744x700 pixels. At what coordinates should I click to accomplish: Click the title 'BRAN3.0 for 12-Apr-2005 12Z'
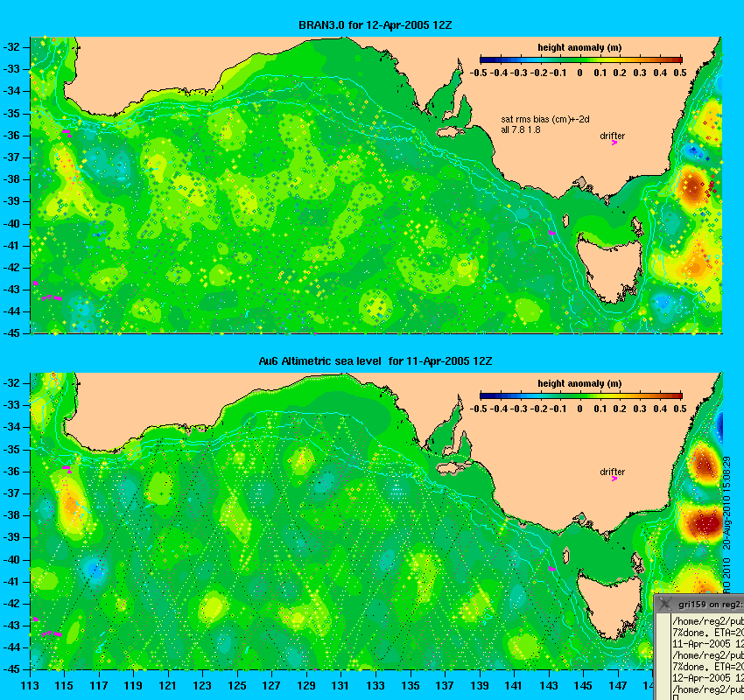pos(375,25)
